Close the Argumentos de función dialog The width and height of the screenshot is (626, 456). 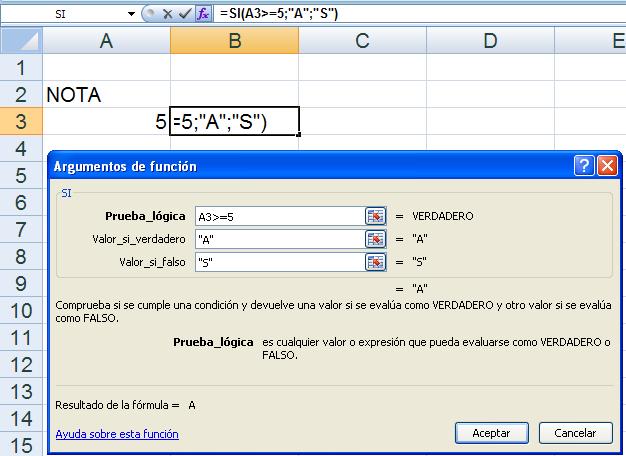[x=606, y=167]
